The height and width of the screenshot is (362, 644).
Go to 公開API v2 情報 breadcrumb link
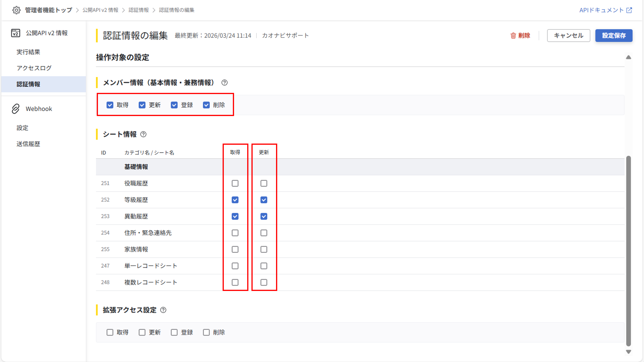click(x=100, y=10)
